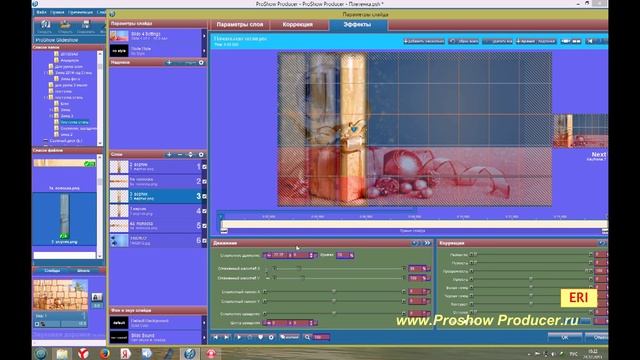The image size is (640, 360).
Task: Toggle the visibility checkbox of layer 3
Action: tap(204, 196)
